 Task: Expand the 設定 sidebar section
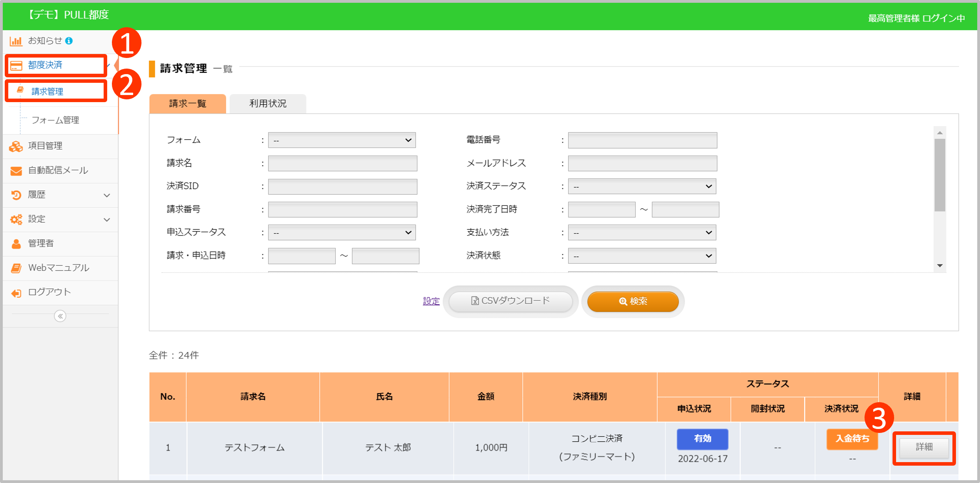click(x=106, y=220)
